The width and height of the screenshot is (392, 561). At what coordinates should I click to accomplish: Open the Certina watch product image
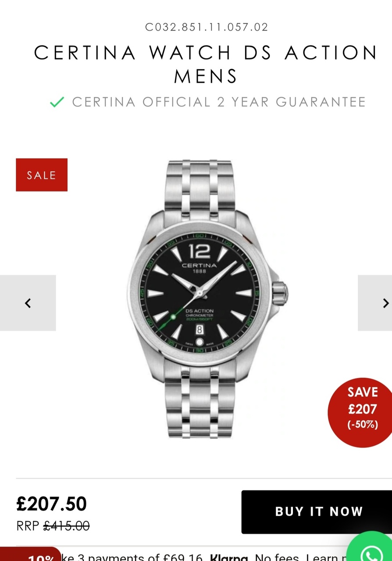[x=207, y=299]
